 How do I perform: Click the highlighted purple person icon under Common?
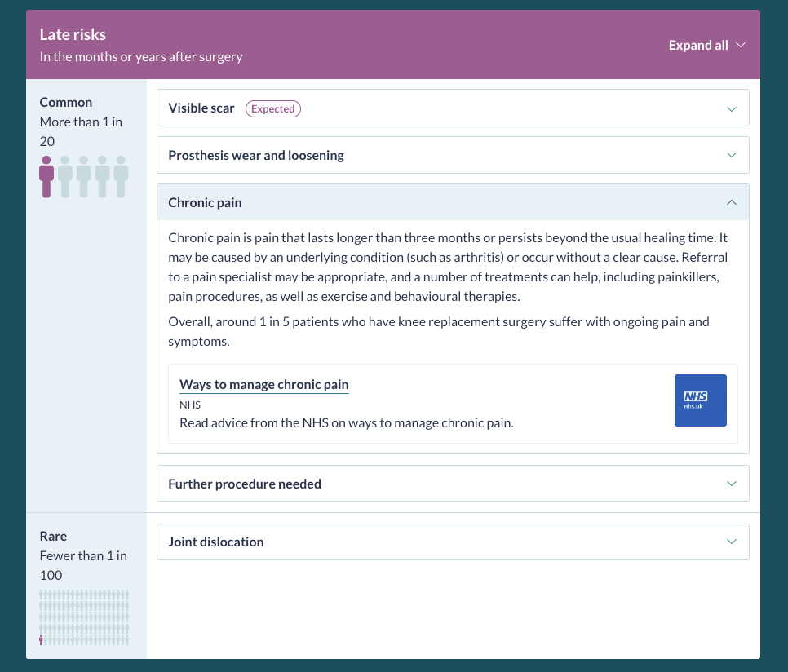coord(46,176)
